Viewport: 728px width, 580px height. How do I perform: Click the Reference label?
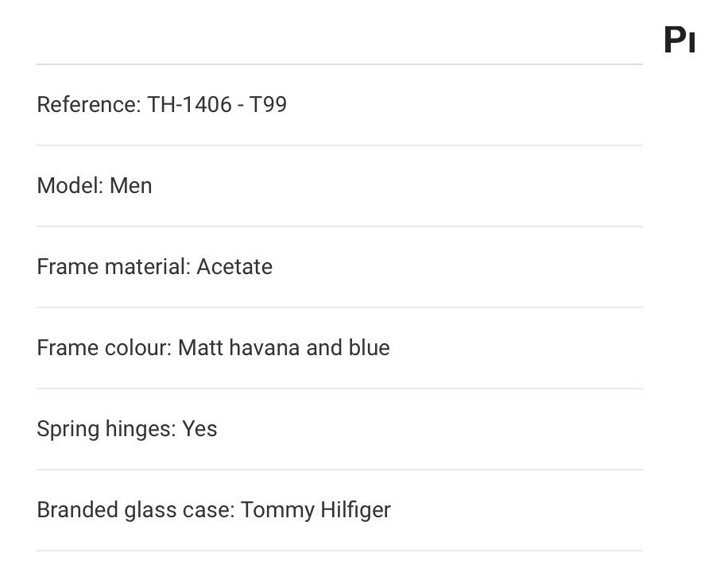point(89,104)
